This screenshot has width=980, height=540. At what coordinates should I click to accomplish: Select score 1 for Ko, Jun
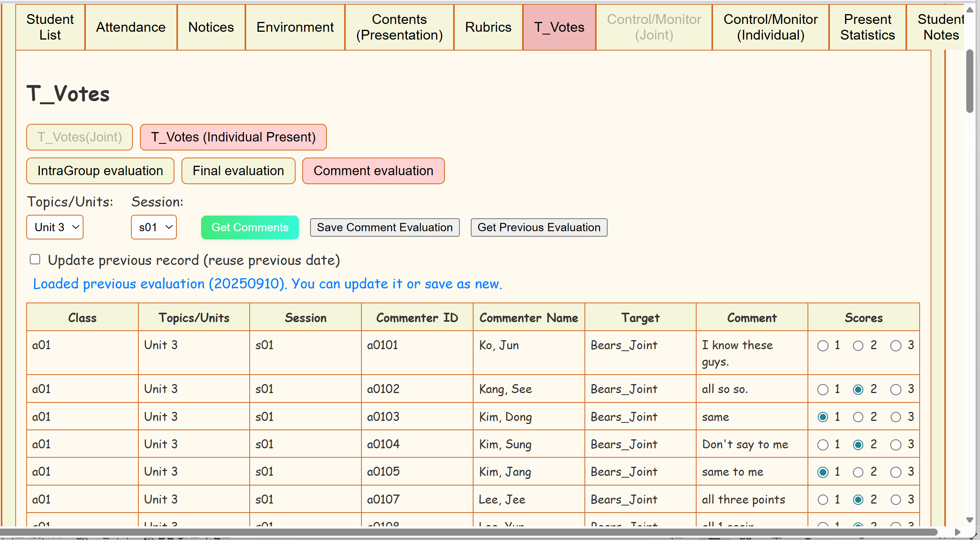pos(823,346)
